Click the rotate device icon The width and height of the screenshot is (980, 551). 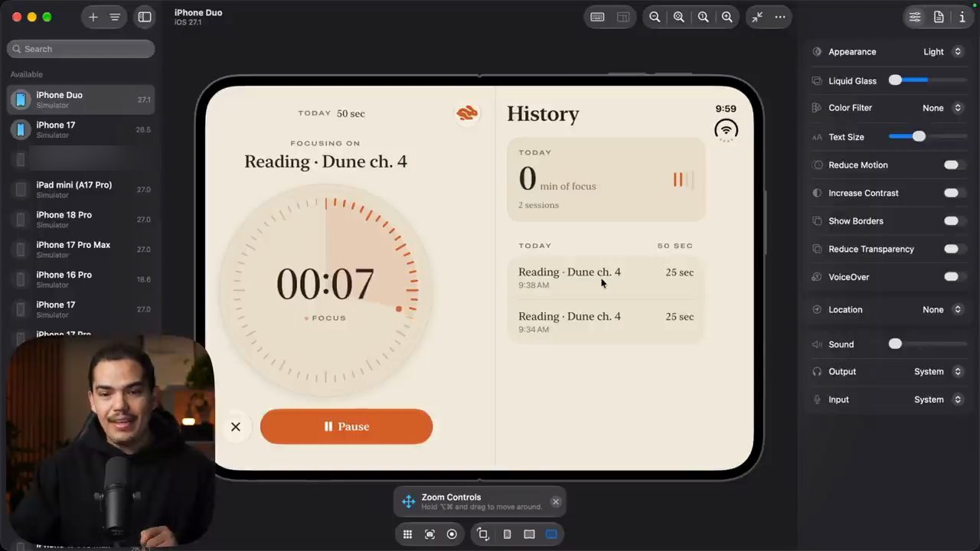click(483, 534)
